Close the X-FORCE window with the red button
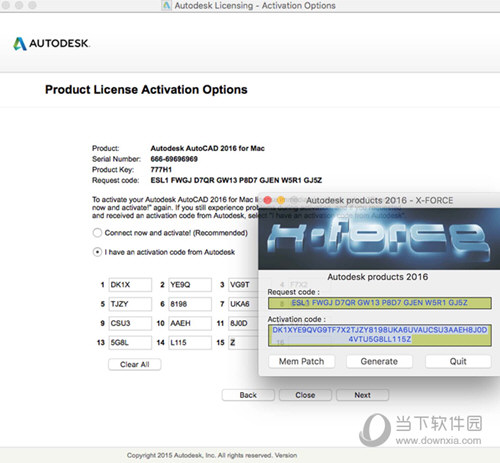Screen dimensions: 500x463 click(x=267, y=200)
